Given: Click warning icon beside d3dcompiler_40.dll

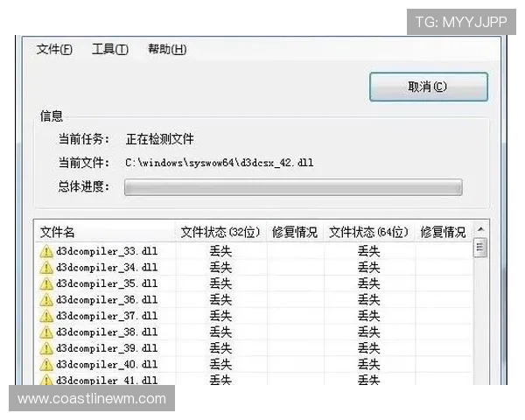Looking at the screenshot, I should [x=46, y=364].
